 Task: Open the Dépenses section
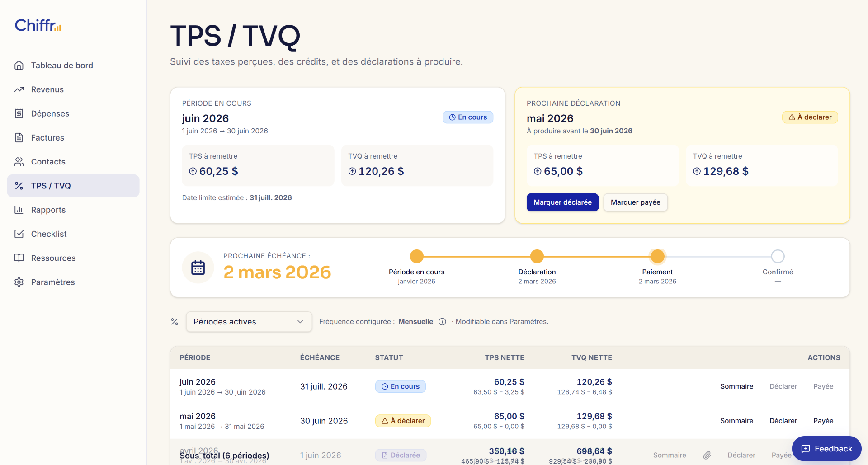click(73, 113)
